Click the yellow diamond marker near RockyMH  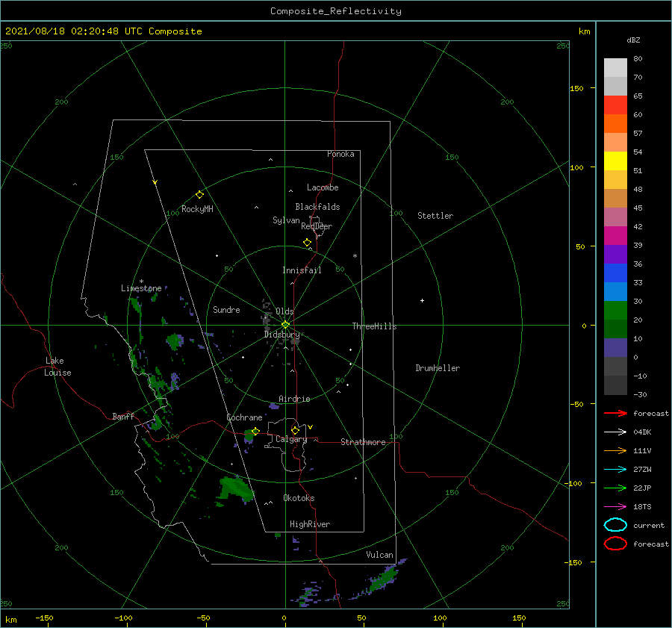[199, 195]
